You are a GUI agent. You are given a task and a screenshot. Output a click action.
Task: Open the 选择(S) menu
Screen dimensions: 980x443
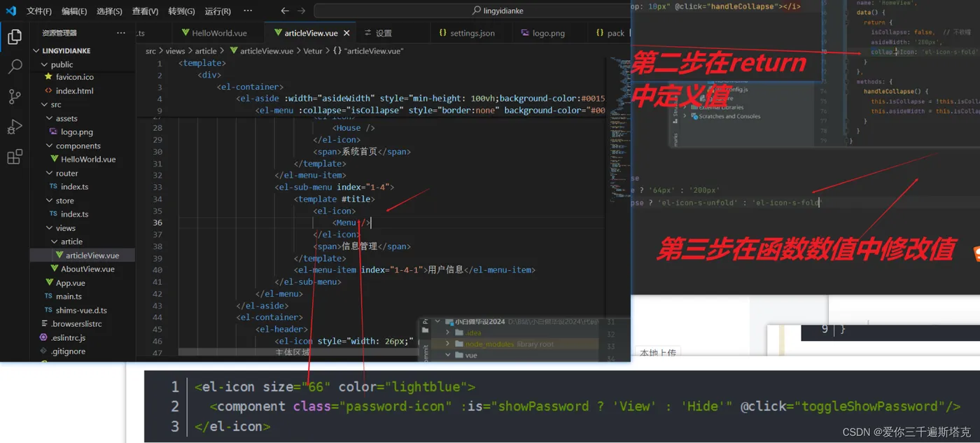pyautogui.click(x=109, y=11)
